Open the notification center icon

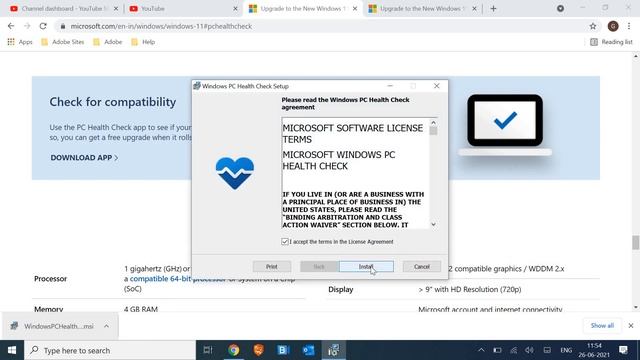tap(623, 350)
